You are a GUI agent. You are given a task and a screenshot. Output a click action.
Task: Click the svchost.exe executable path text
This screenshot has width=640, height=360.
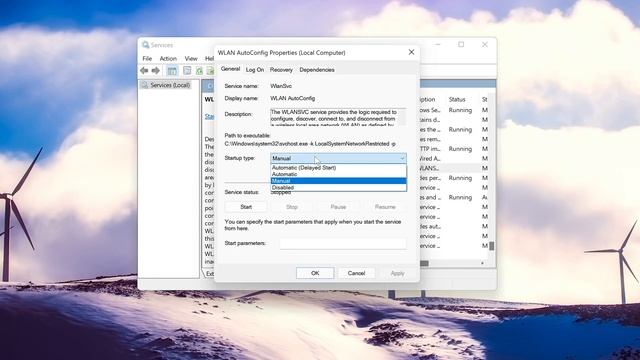tap(310, 144)
